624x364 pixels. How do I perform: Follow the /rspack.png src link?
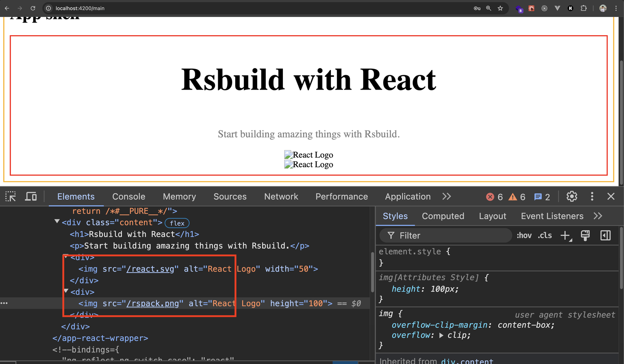pos(153,304)
